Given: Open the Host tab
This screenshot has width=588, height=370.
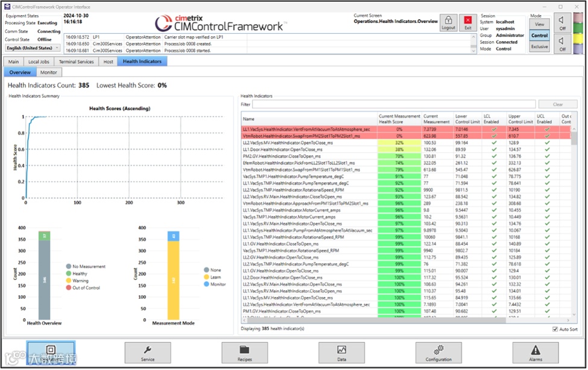Looking at the screenshot, I should pyautogui.click(x=109, y=62).
